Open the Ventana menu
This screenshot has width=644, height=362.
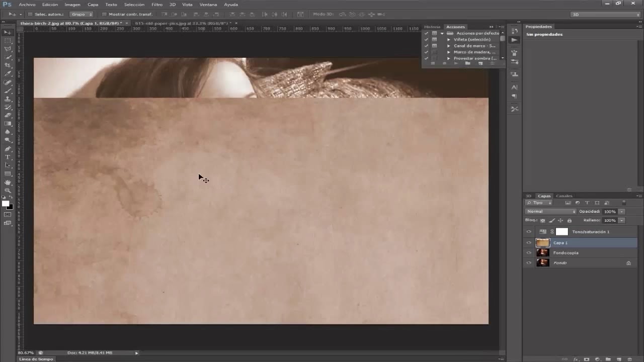click(208, 5)
